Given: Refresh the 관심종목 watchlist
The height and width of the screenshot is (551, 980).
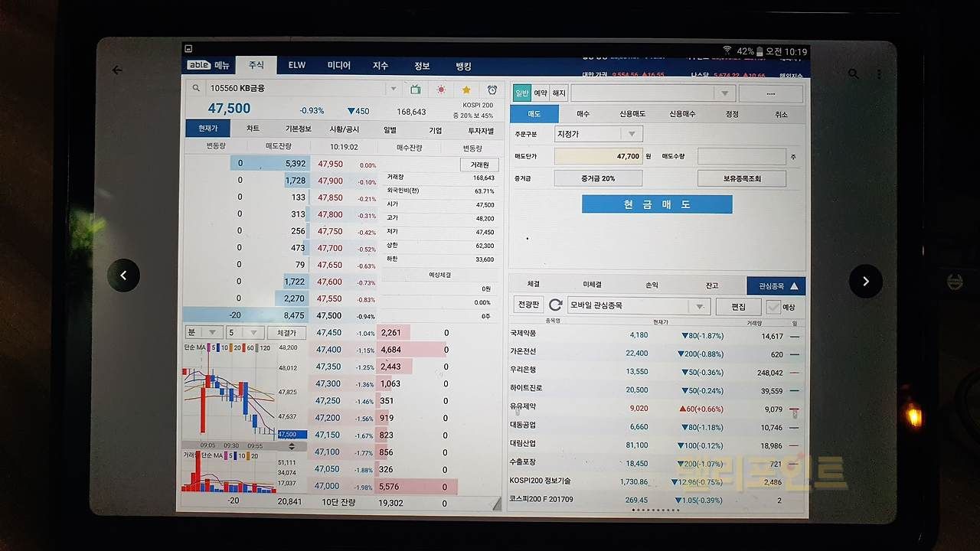Looking at the screenshot, I should pyautogui.click(x=556, y=306).
